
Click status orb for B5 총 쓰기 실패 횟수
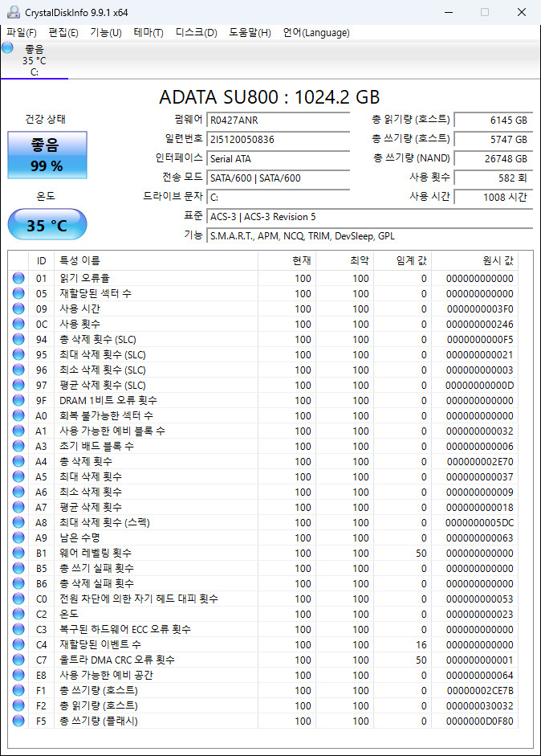pos(18,569)
